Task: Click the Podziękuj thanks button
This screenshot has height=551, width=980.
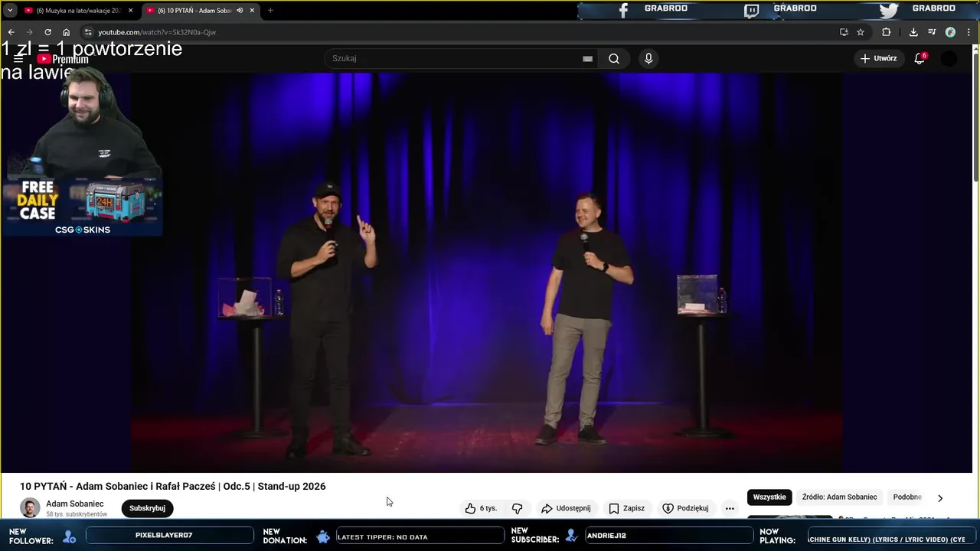Action: click(x=685, y=508)
